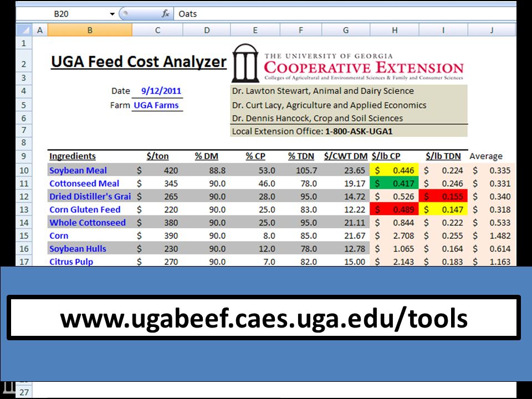Select the Citrus Pulp cell
The width and height of the screenshot is (532, 399).
click(90, 261)
